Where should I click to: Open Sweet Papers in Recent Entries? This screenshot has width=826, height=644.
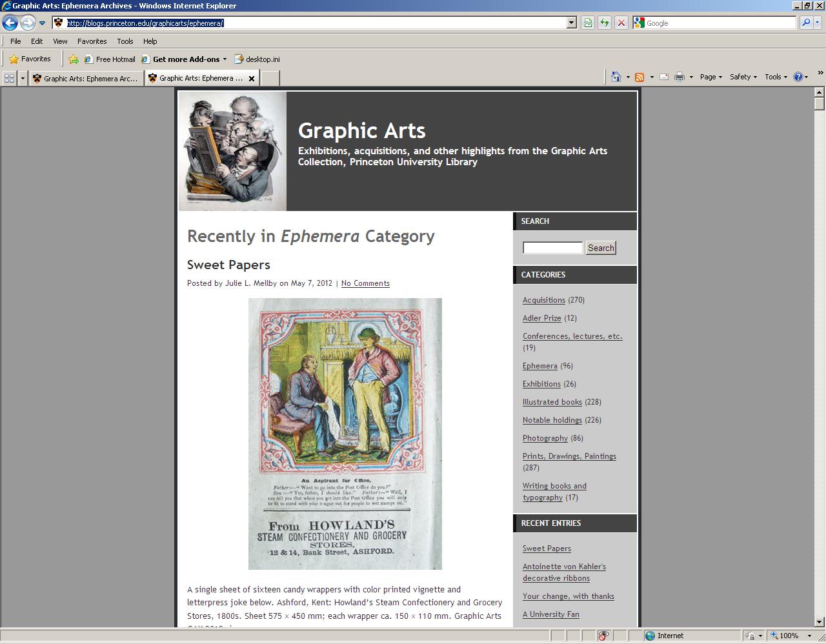(547, 548)
